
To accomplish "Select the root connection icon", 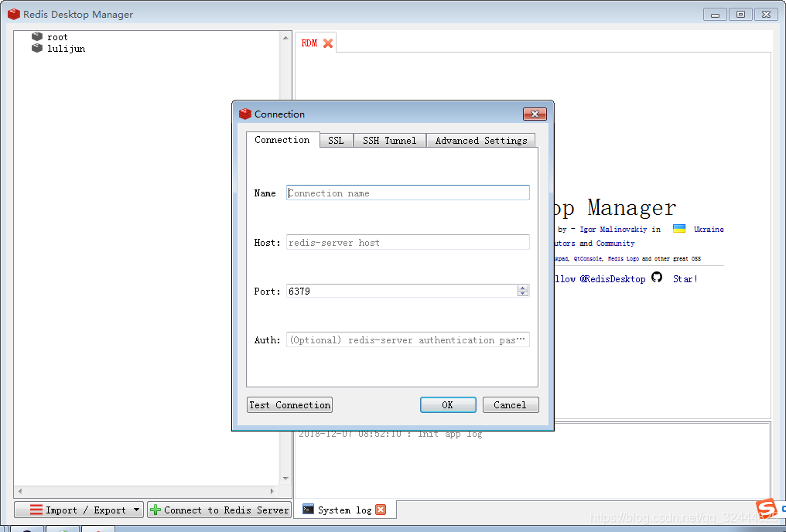I will [37, 36].
